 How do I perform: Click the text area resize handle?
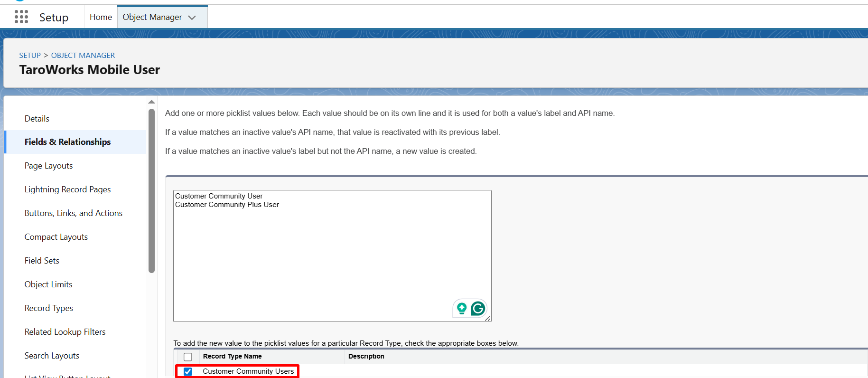[488, 318]
